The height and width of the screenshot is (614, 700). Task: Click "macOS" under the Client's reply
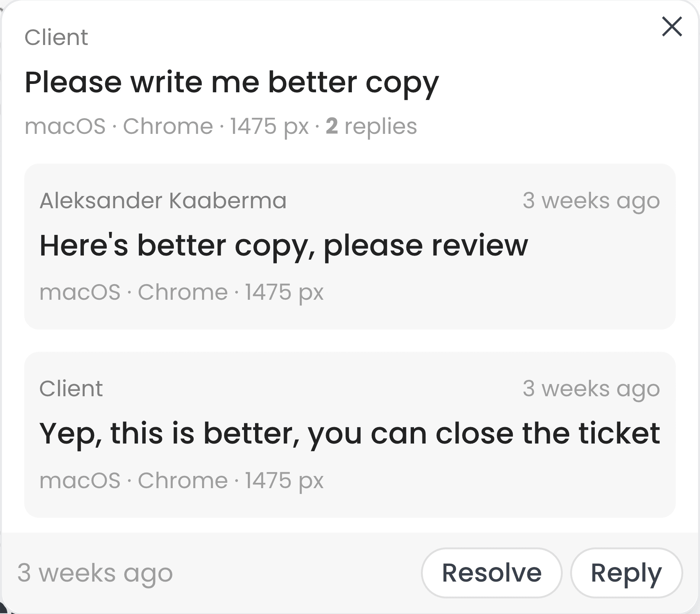point(80,480)
